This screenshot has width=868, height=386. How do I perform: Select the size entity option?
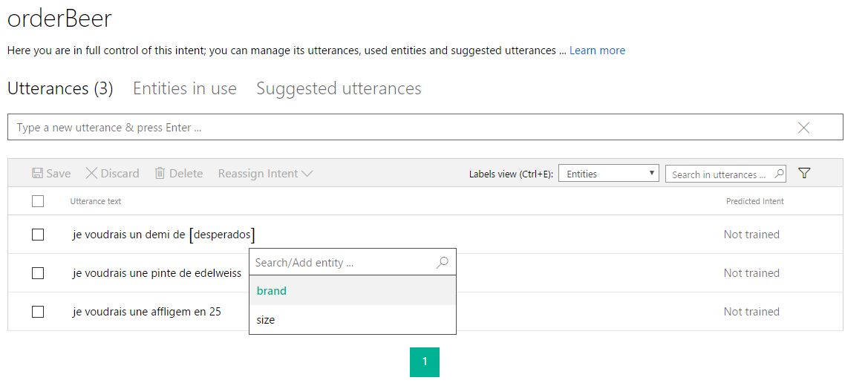click(266, 320)
